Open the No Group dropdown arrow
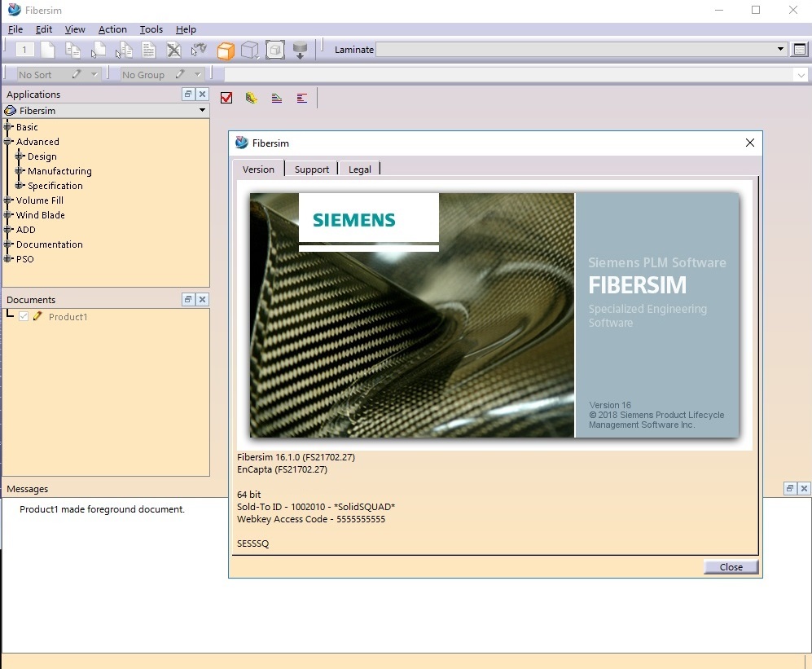 click(x=197, y=74)
